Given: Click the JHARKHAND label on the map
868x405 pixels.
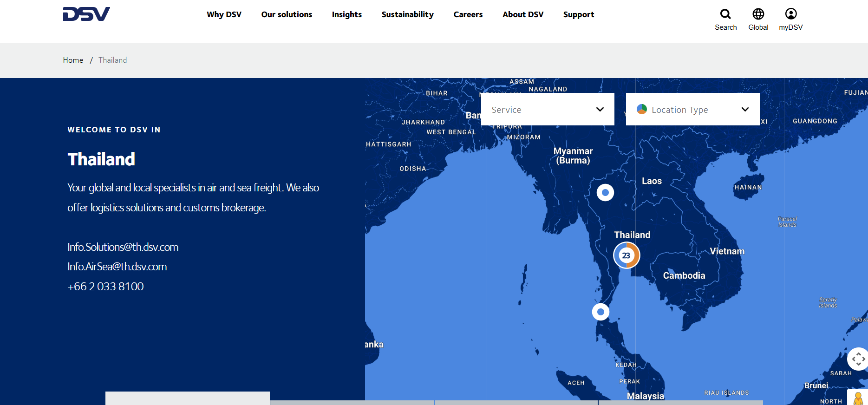Looking at the screenshot, I should click(424, 122).
